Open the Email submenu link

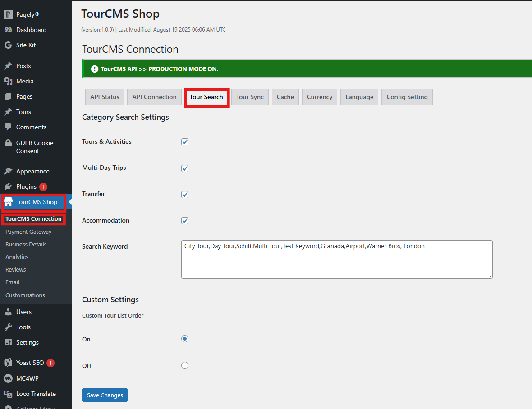pyautogui.click(x=12, y=282)
